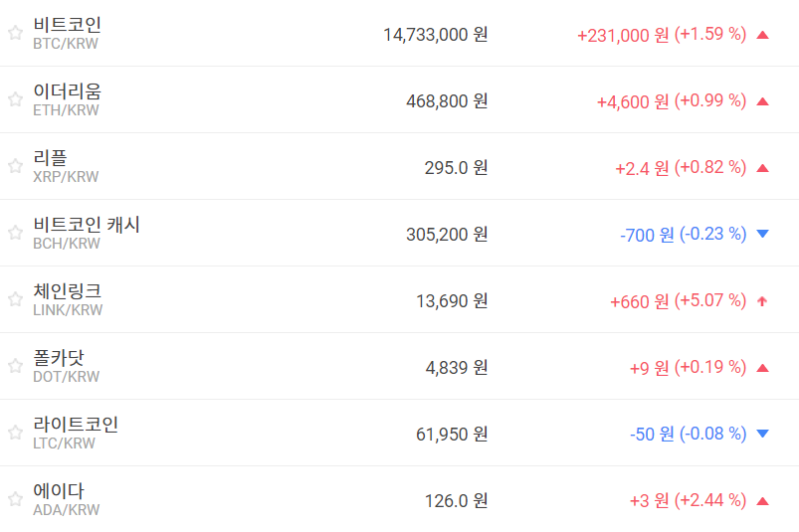Click Bitcoin's red up-triangle indicator
The image size is (799, 532).
[763, 35]
